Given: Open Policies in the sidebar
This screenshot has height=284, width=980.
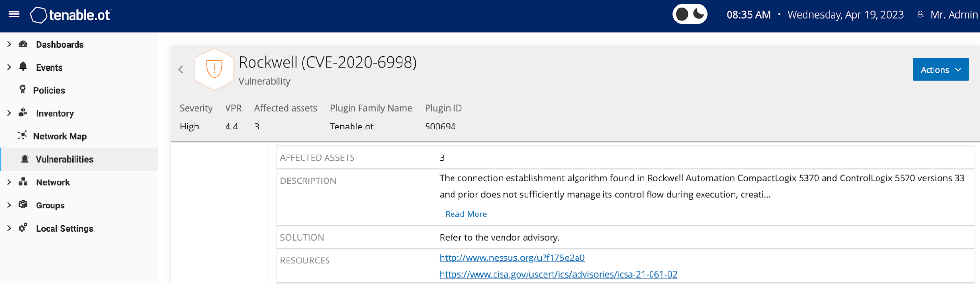Looking at the screenshot, I should pyautogui.click(x=49, y=91).
